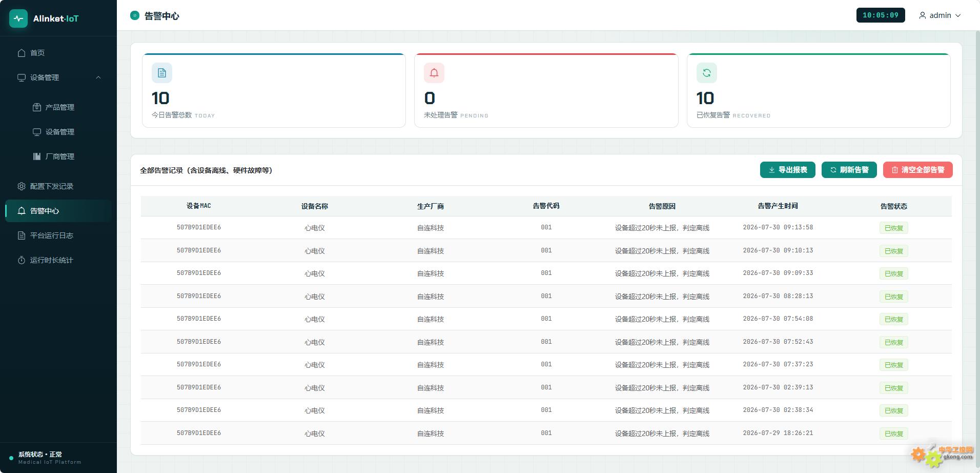Screen dimensions: 980x473
Task: Click the green circle icon before 告警中心 title
Action: coord(135,15)
